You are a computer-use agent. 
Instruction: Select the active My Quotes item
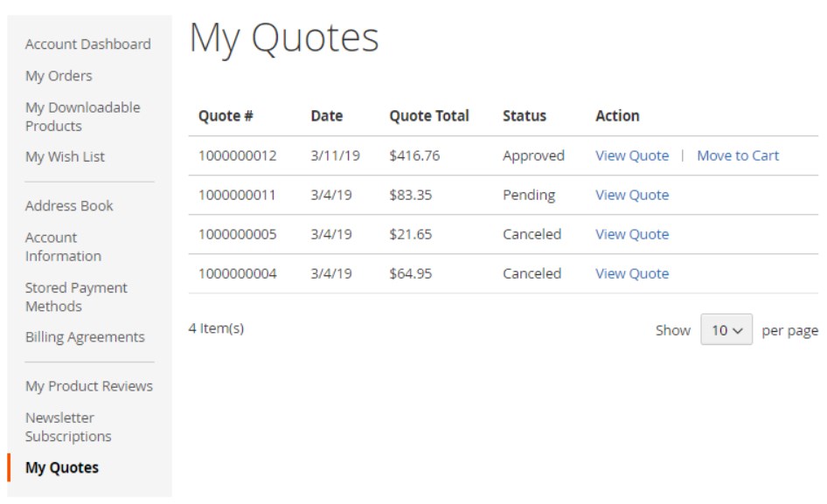click(62, 467)
